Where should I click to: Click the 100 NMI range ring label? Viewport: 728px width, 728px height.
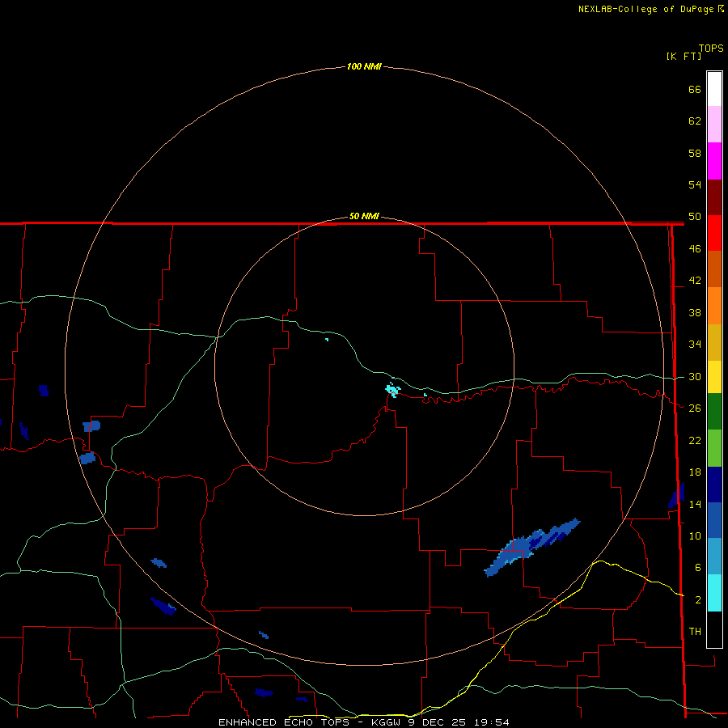coord(364,66)
